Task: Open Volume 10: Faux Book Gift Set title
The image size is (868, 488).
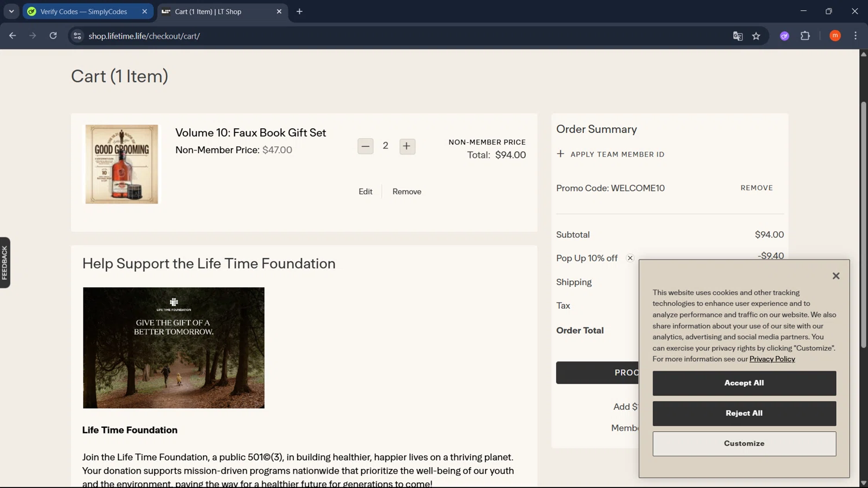Action: [251, 132]
